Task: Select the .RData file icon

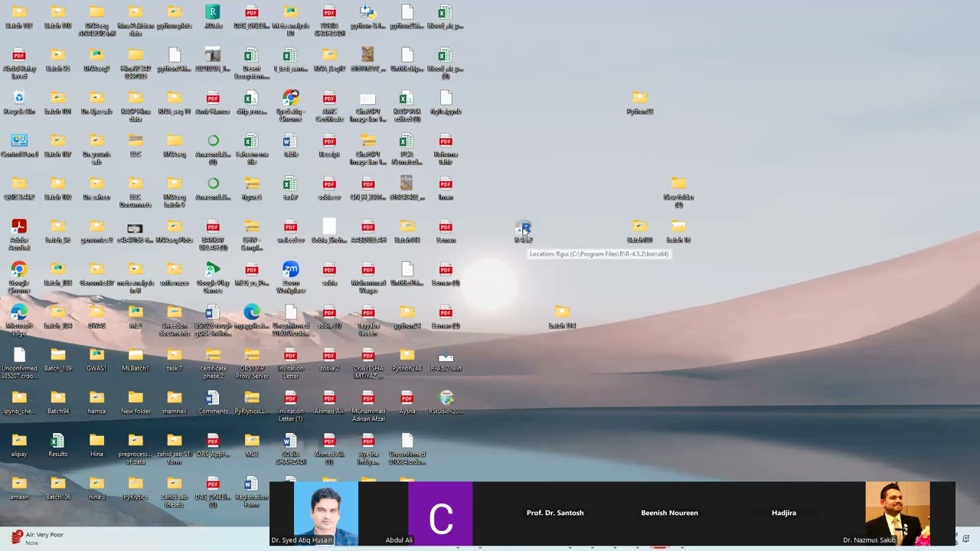Action: [213, 17]
